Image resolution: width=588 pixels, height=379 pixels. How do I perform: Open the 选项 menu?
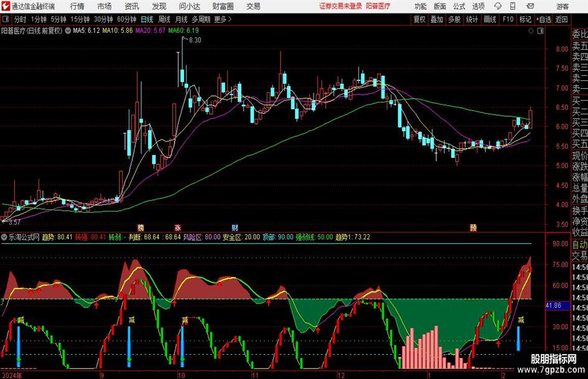click(478, 6)
